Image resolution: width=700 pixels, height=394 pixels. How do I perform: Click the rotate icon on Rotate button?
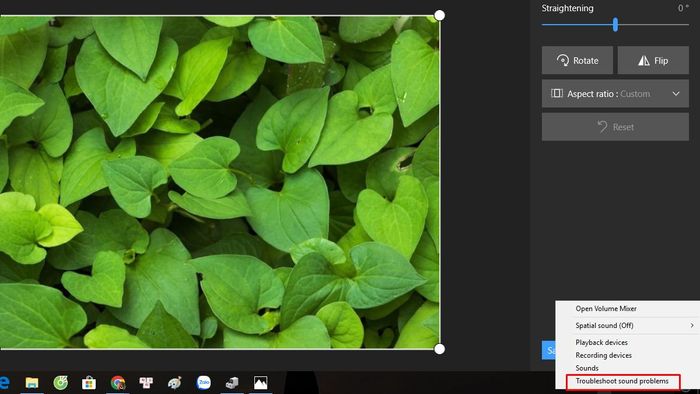562,60
